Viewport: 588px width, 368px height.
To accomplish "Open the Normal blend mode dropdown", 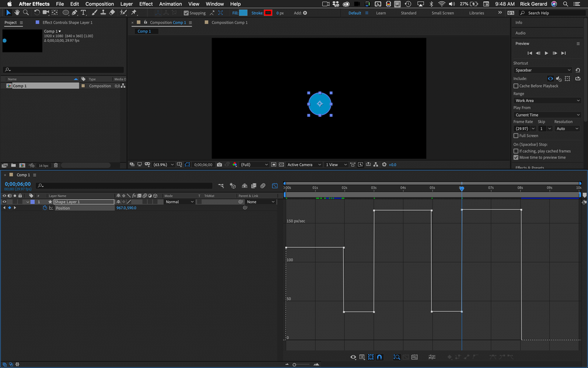I will pos(179,202).
